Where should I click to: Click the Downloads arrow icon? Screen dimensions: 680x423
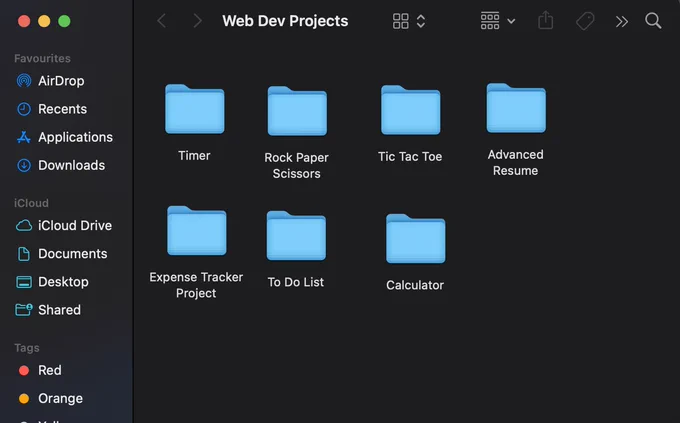pos(24,165)
